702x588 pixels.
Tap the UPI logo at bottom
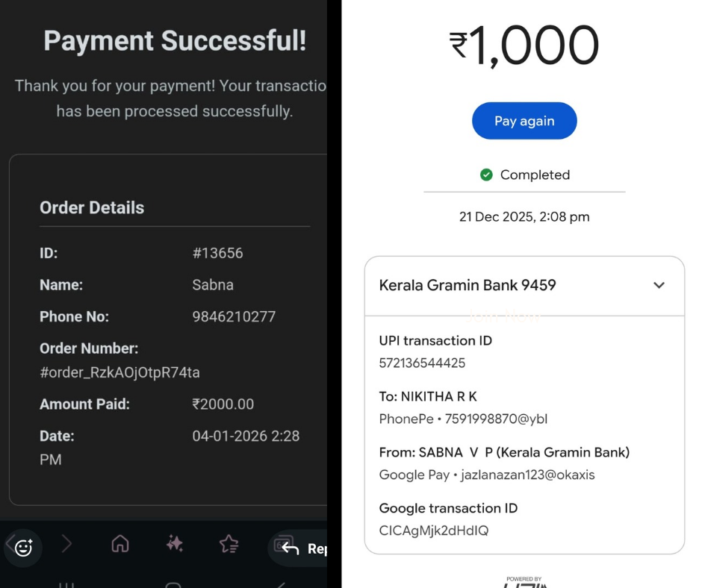pyautogui.click(x=524, y=582)
